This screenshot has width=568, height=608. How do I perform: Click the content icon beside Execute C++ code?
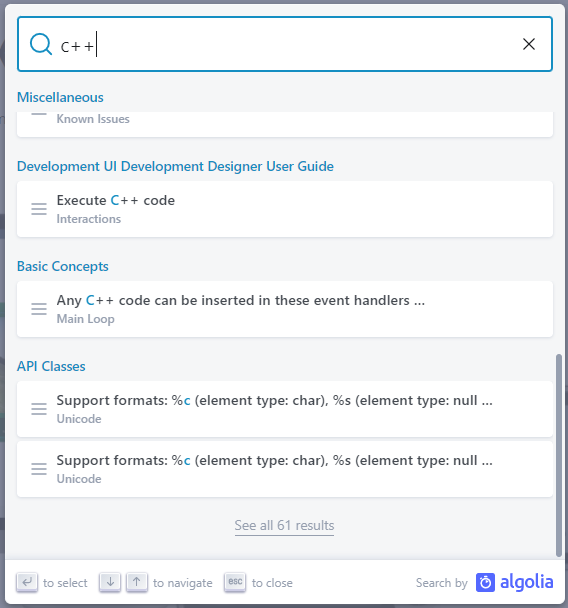(39, 209)
